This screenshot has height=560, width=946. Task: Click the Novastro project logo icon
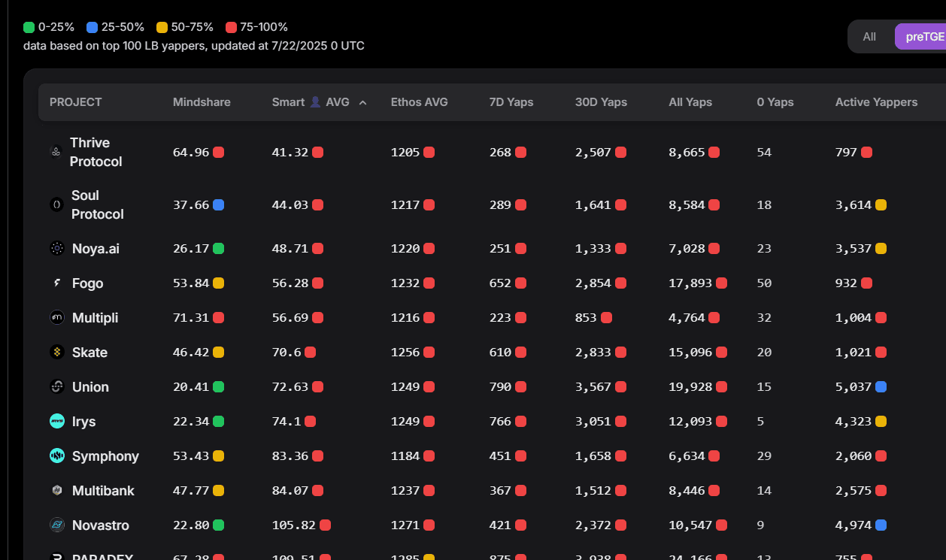(57, 525)
